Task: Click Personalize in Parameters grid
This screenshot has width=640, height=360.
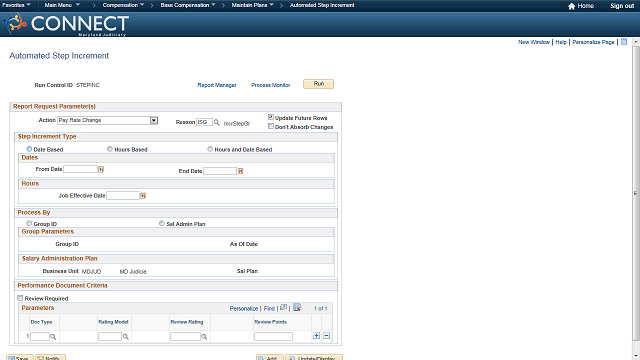Action: point(244,309)
